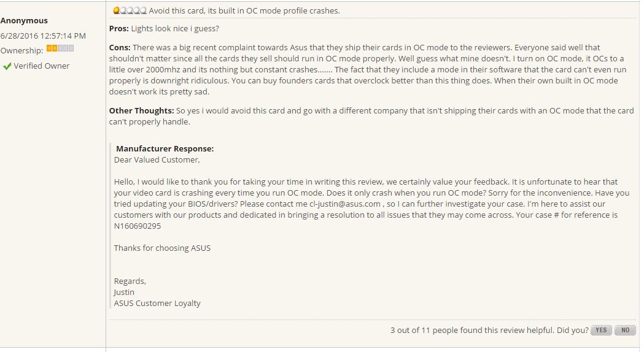Click the Manufacturer Response heading
The width and height of the screenshot is (644, 352).
tap(165, 149)
